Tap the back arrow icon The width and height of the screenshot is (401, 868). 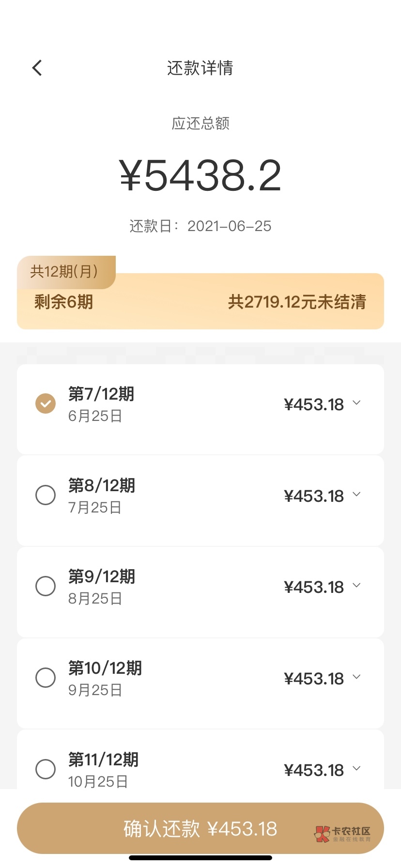[x=37, y=68]
